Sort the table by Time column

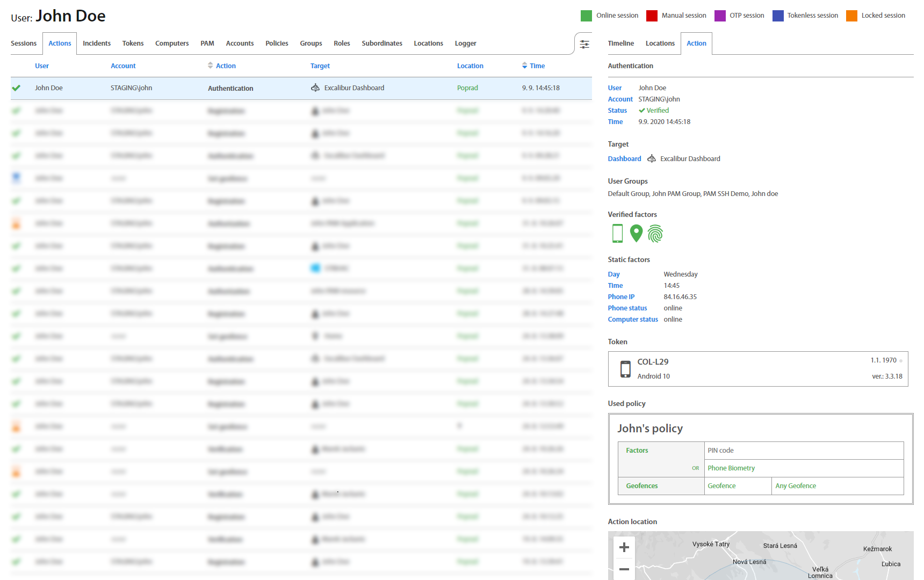(537, 66)
